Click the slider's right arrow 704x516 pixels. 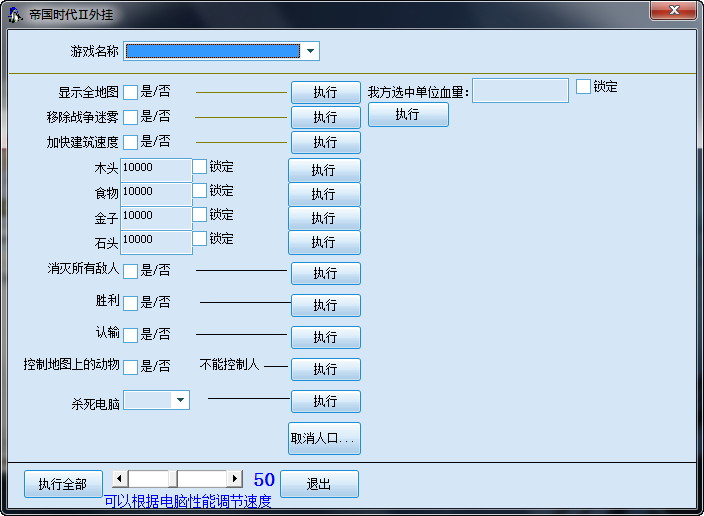(235, 479)
